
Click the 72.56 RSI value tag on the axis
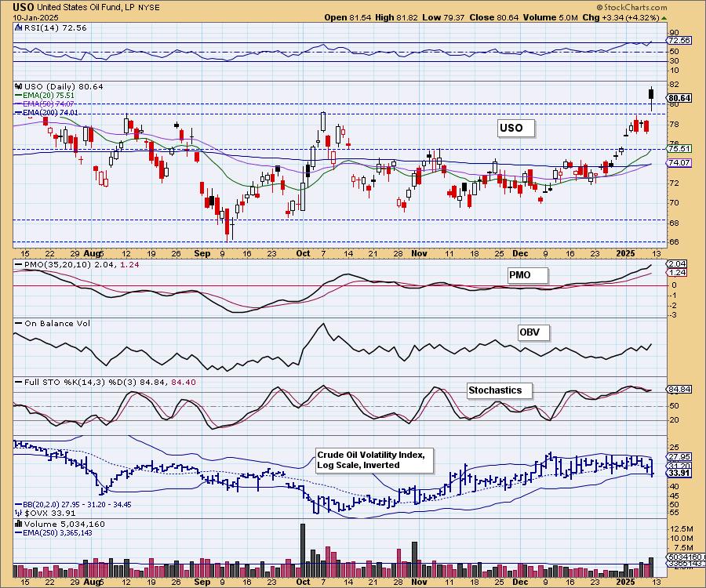pyautogui.click(x=679, y=41)
